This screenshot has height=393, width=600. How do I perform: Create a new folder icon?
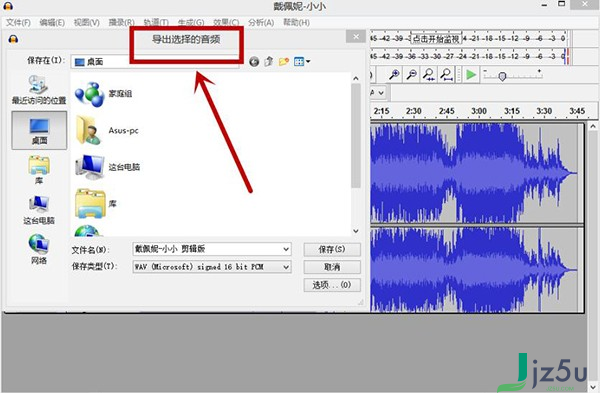click(x=284, y=61)
